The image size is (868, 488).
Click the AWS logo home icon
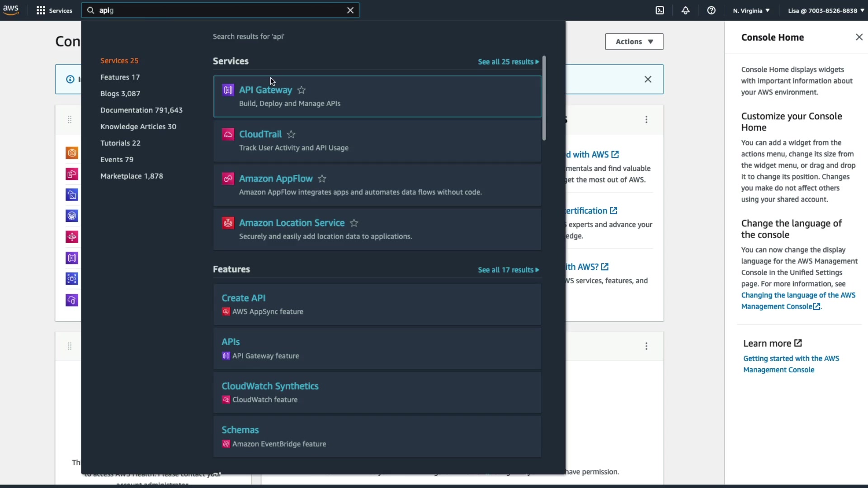tap(11, 10)
